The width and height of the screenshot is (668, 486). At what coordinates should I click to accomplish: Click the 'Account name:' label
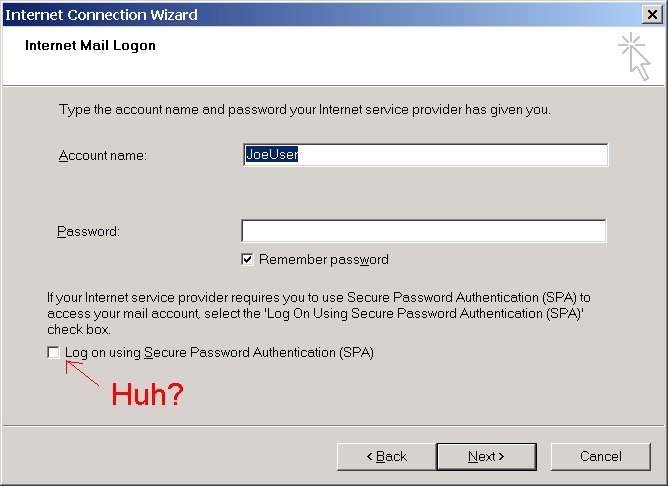103,155
